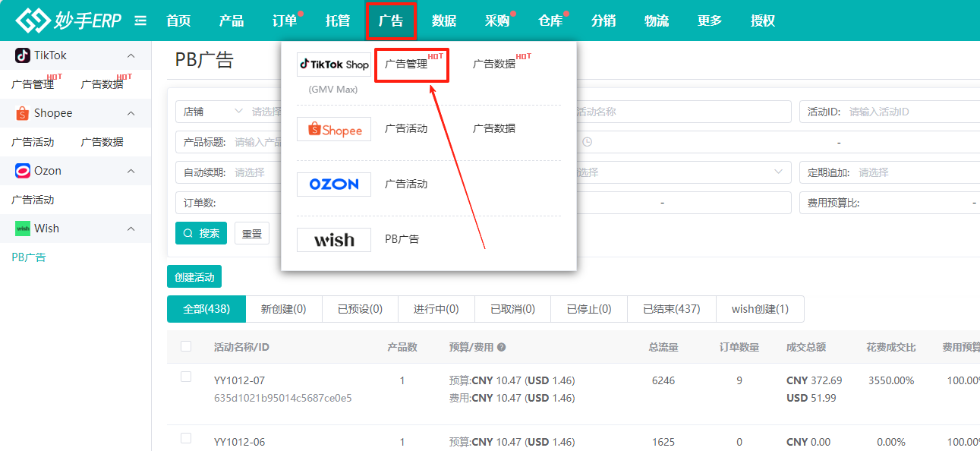Switch to the 已结束(437) tab

[x=672, y=309]
